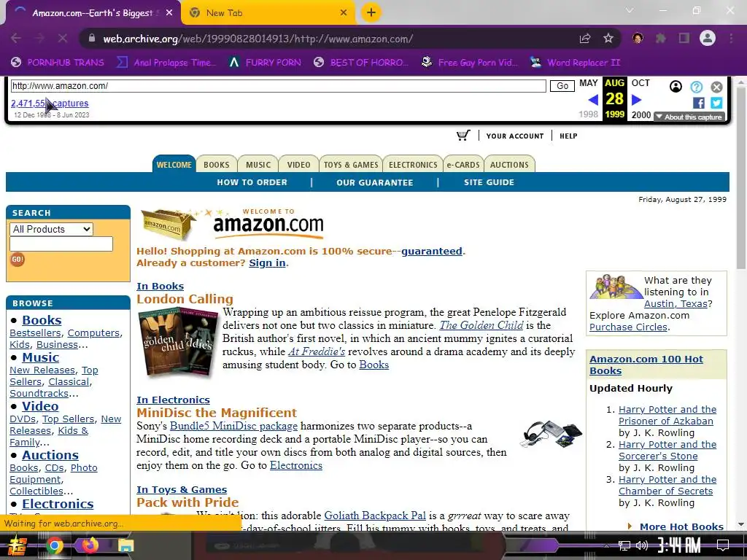Click the orange GO! search button

click(18, 260)
